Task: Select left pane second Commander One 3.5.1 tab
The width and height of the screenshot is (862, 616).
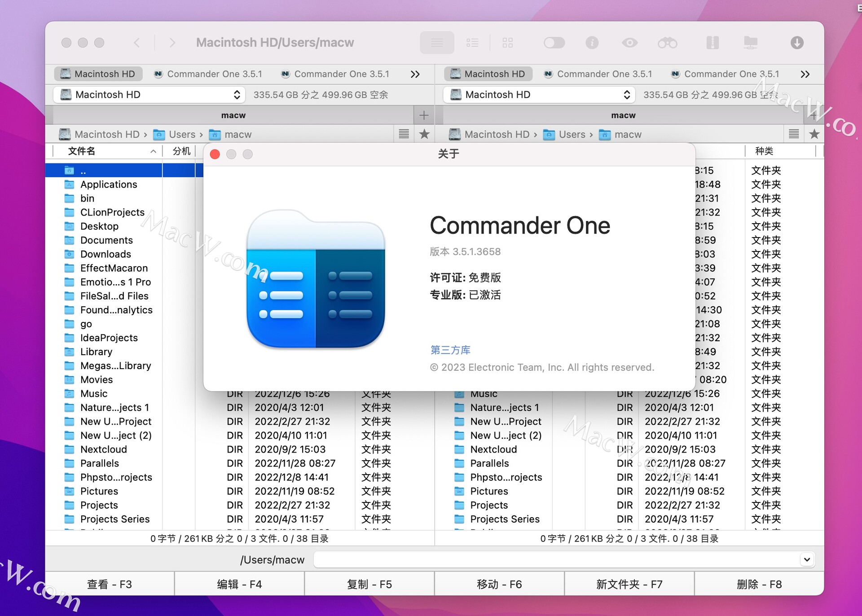Action: [x=335, y=74]
